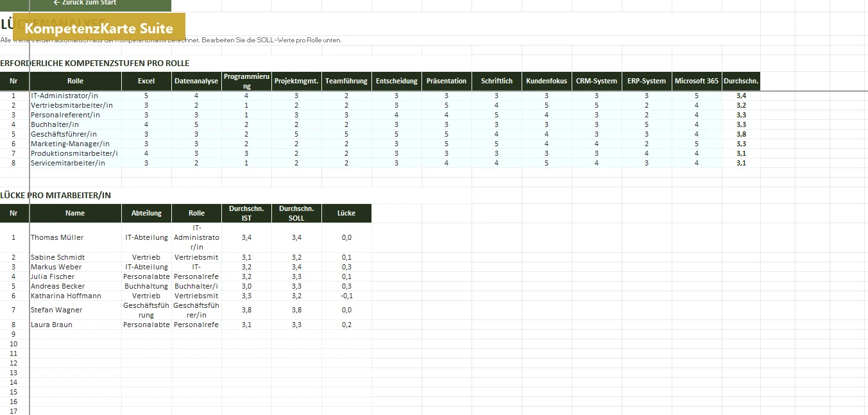
Task: Click the name cell "Katharina Hoffmann"
Action: click(76, 296)
